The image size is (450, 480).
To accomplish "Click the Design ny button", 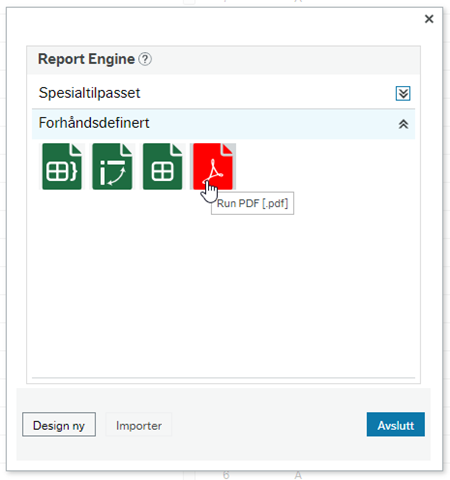I will [x=59, y=424].
